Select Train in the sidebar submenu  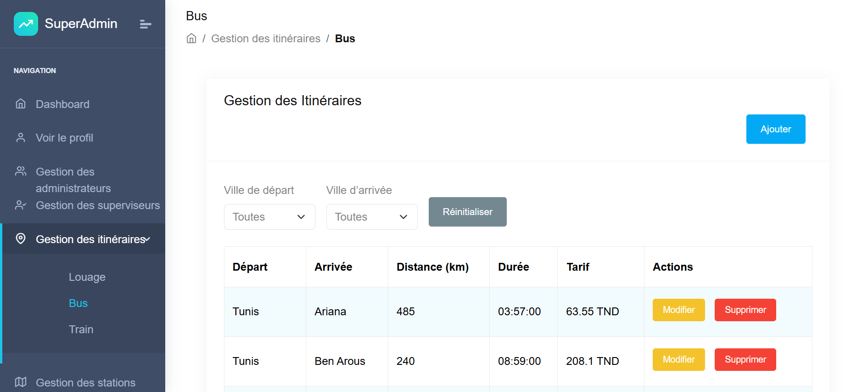81,330
